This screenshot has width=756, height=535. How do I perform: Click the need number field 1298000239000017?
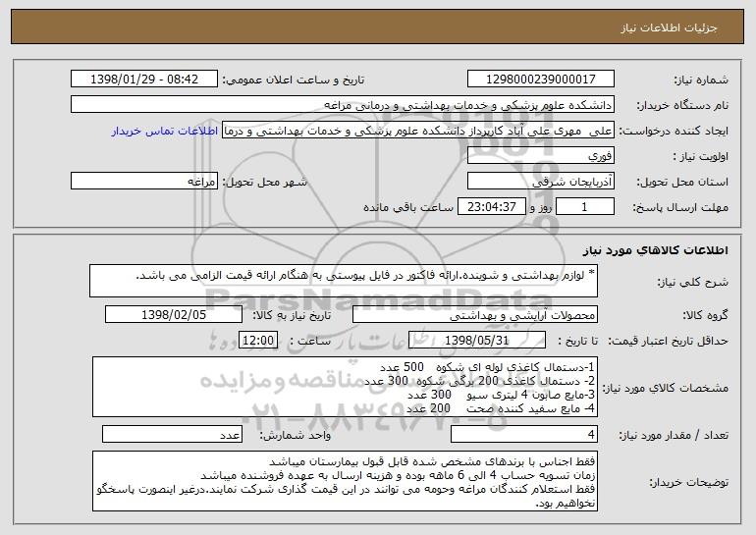click(540, 80)
